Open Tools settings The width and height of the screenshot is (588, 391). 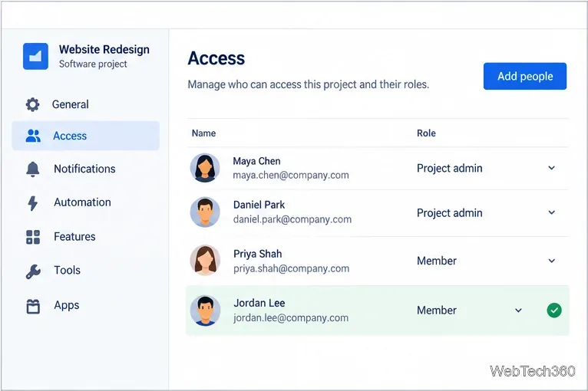click(85, 271)
